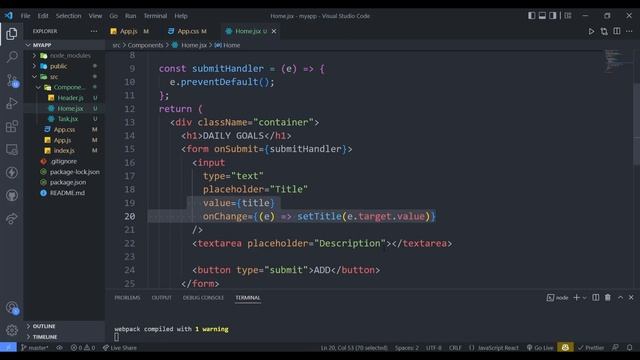The image size is (640, 360).
Task: Open Explorer Views and More Actions ellipsis
Action: click(94, 31)
